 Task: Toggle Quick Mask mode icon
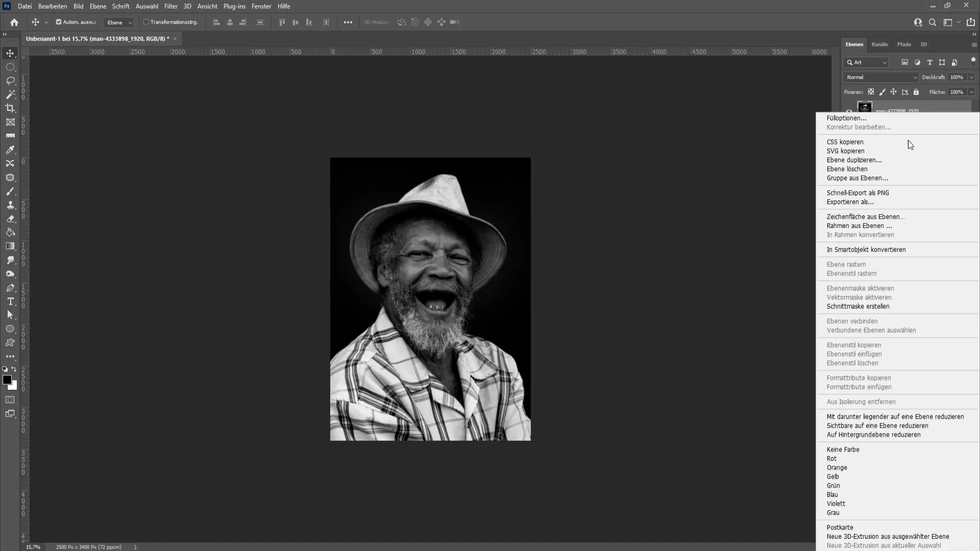(x=10, y=400)
